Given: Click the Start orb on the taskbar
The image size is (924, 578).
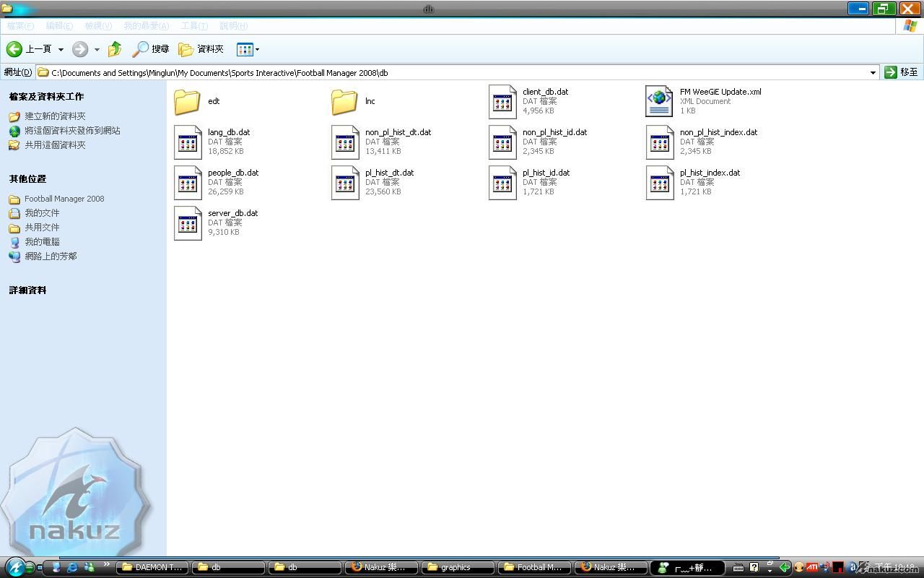Looking at the screenshot, I should pyautogui.click(x=14, y=567).
